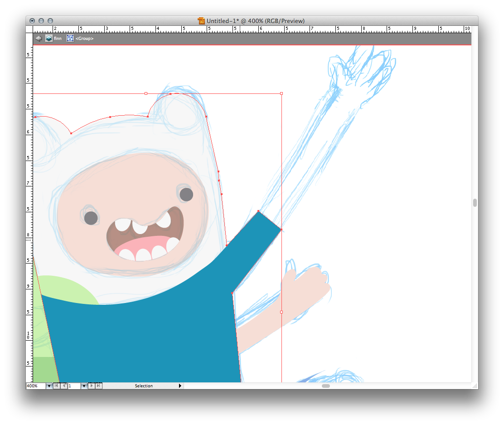Click the Selection status bar label

click(144, 386)
